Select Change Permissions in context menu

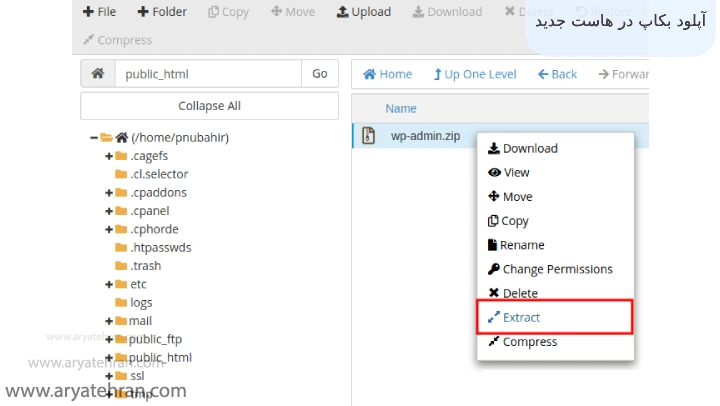[x=556, y=269]
